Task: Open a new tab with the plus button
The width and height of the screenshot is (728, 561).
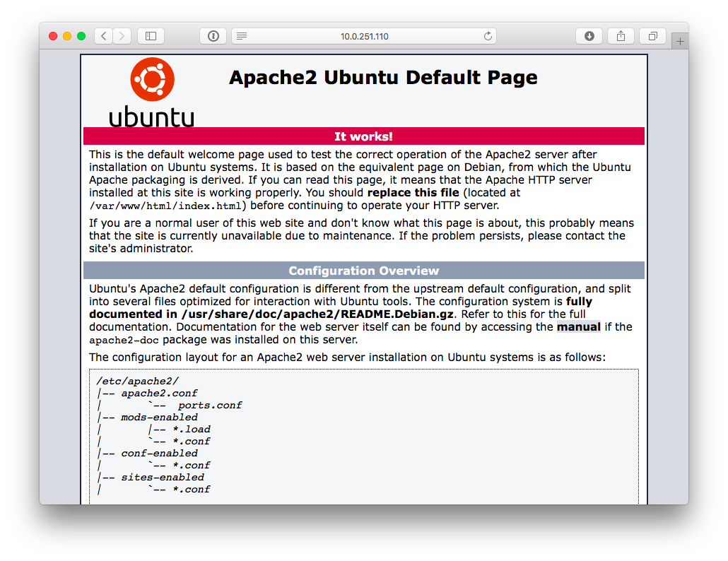Action: click(679, 40)
